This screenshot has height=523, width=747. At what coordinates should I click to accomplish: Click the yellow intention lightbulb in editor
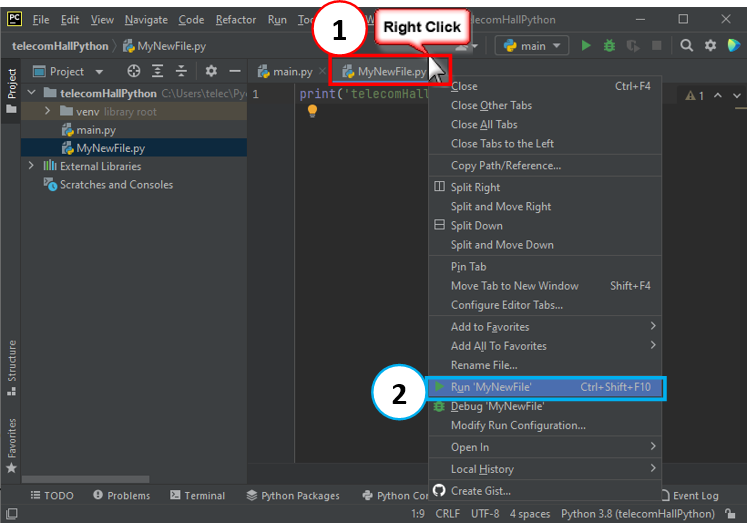coord(312,111)
